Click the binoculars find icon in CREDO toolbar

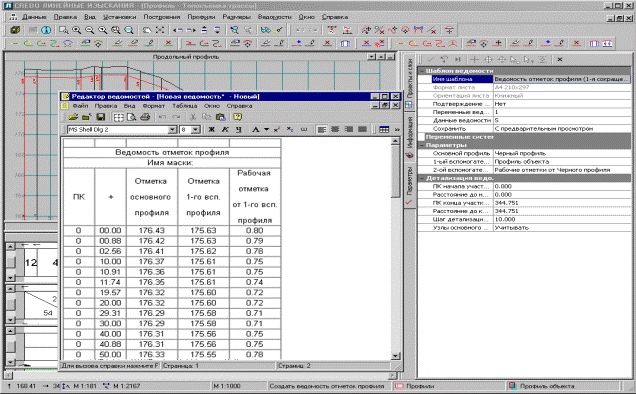click(x=265, y=30)
